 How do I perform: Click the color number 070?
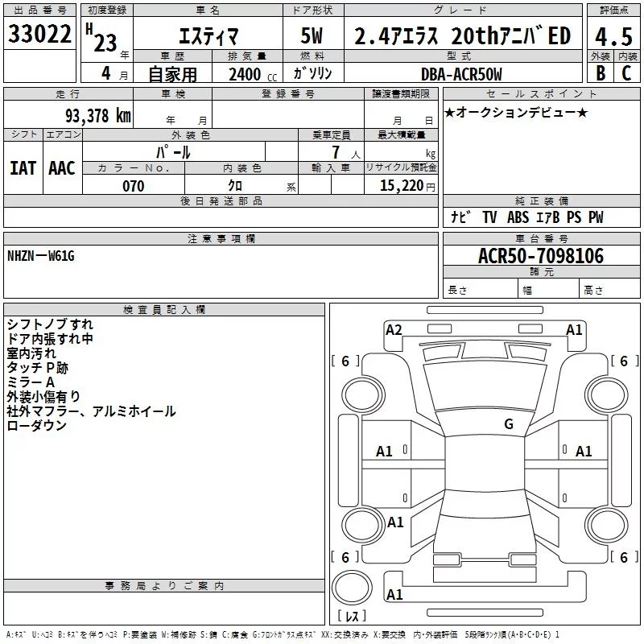pyautogui.click(x=134, y=186)
